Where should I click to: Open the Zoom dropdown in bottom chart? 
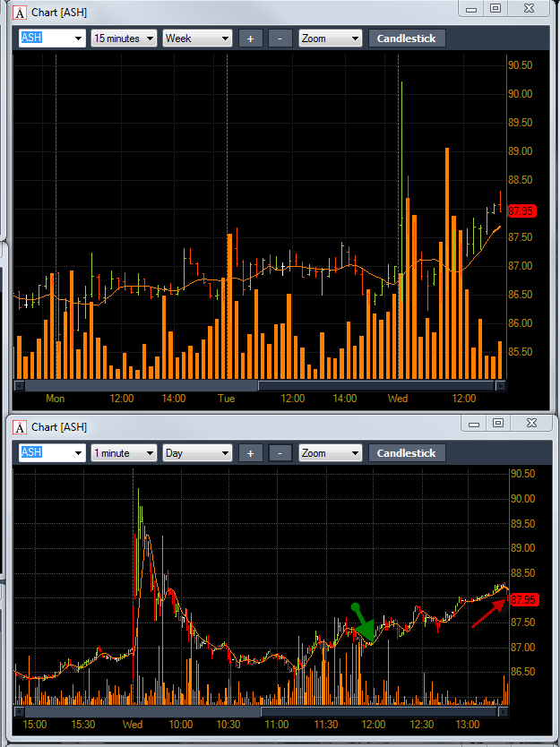(331, 453)
